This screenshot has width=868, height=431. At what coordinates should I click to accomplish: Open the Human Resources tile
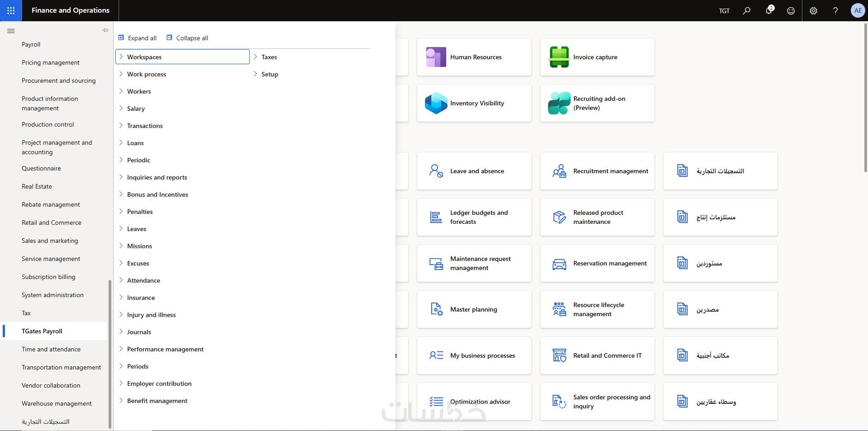(x=474, y=57)
